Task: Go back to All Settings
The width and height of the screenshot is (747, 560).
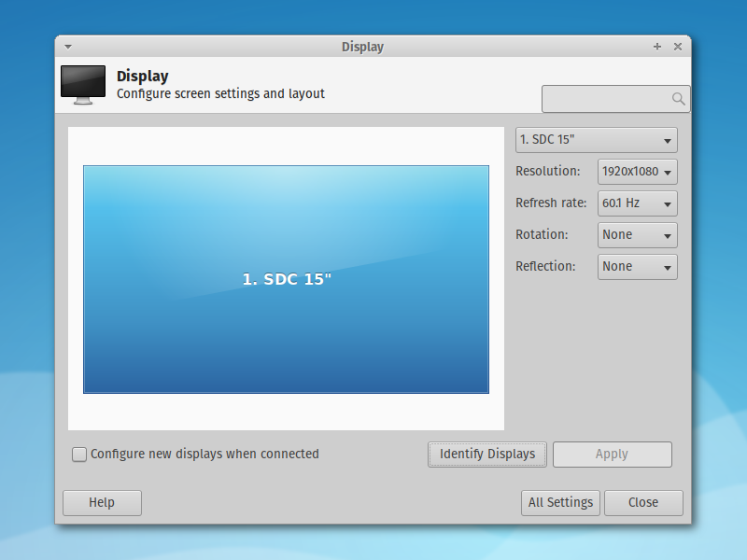Action: pos(560,502)
